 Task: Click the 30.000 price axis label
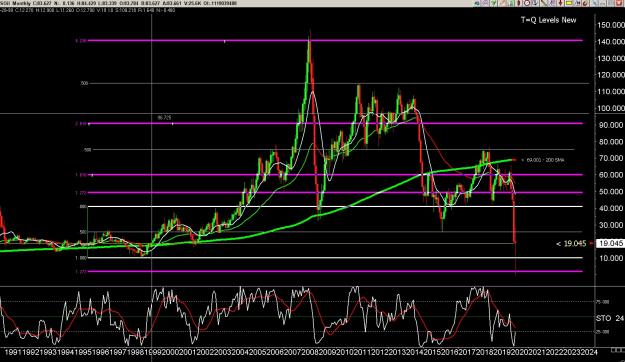(612, 225)
